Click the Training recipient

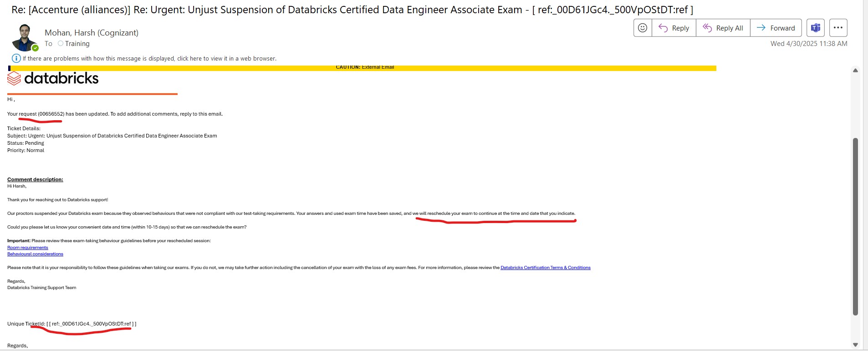pyautogui.click(x=77, y=44)
